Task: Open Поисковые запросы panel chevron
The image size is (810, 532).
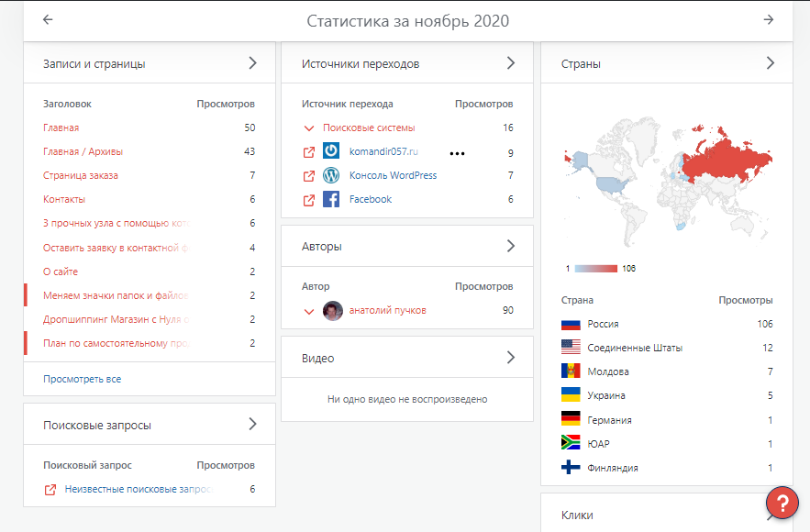Action: pos(252,424)
